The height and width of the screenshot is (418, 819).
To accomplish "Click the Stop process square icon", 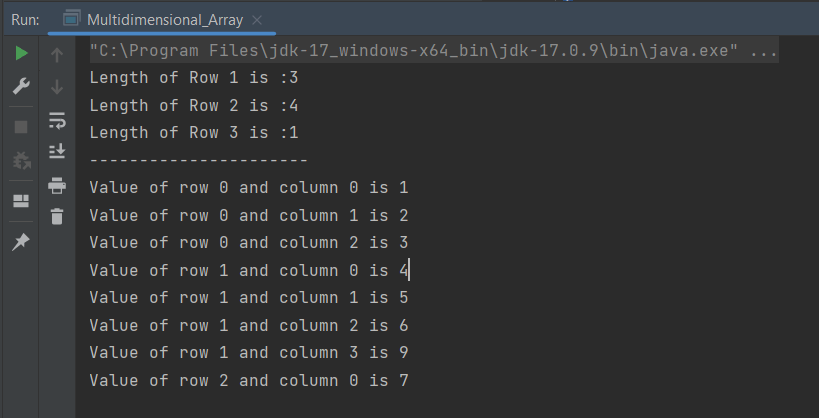I will (x=21, y=127).
